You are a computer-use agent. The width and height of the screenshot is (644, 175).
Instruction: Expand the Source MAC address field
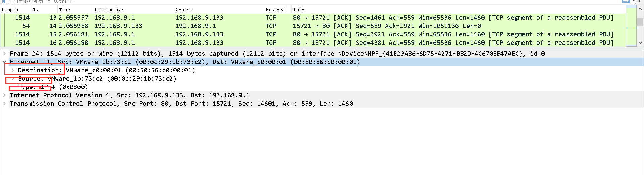[13, 79]
